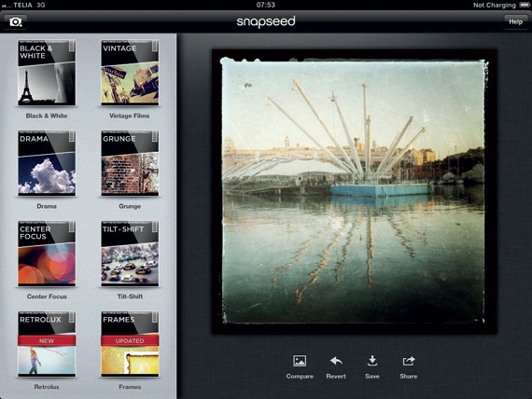Image resolution: width=532 pixels, height=399 pixels.
Task: Select the Frames filter tile
Action: (130, 344)
